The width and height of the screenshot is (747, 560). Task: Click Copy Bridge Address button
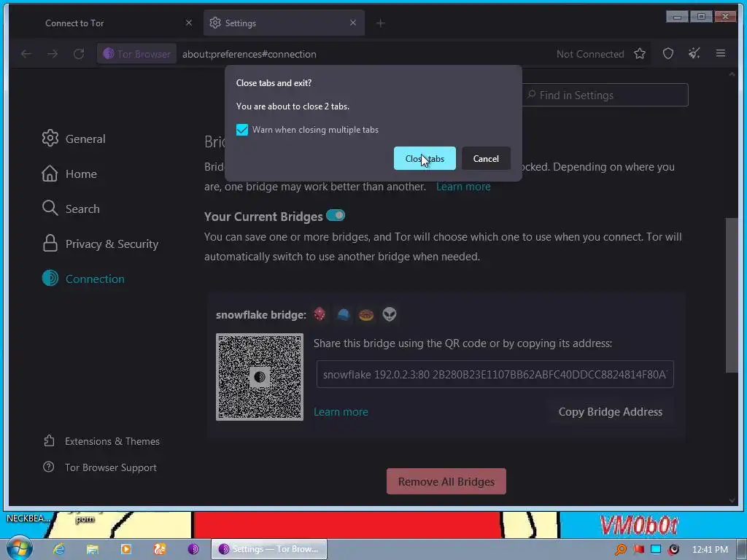611,412
